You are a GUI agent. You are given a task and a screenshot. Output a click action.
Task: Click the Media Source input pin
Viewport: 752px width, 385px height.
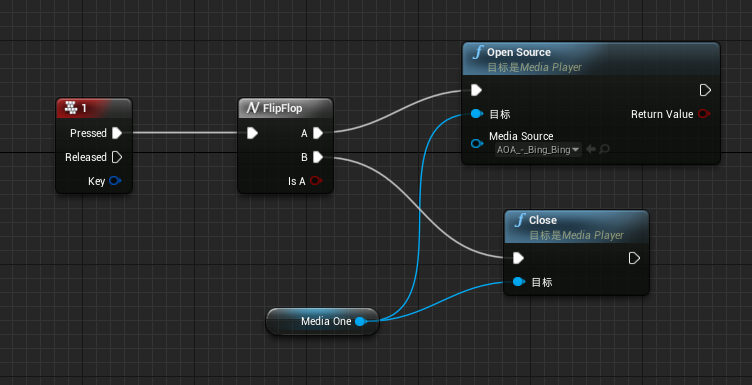(x=477, y=143)
